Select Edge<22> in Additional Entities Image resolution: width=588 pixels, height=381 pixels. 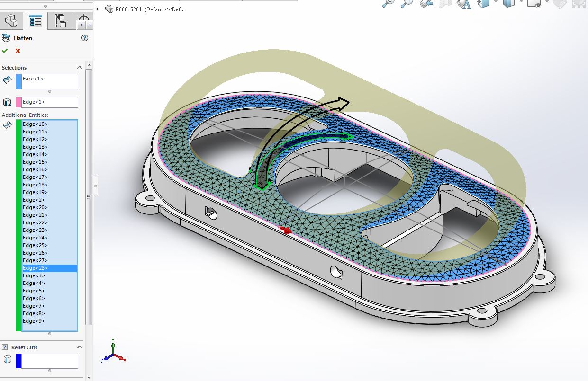pos(50,222)
